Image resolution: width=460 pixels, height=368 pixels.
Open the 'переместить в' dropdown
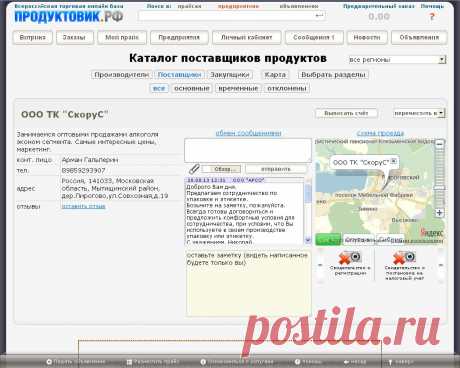click(x=419, y=113)
